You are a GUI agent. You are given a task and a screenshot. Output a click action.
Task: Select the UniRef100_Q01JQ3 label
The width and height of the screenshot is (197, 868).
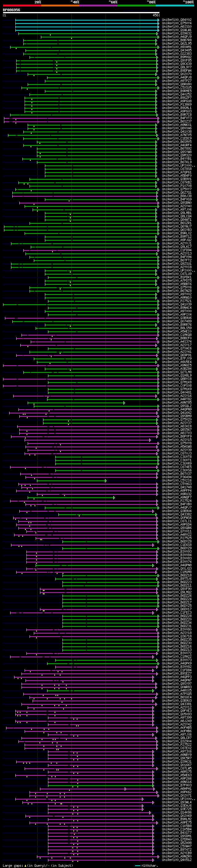(177, 569)
